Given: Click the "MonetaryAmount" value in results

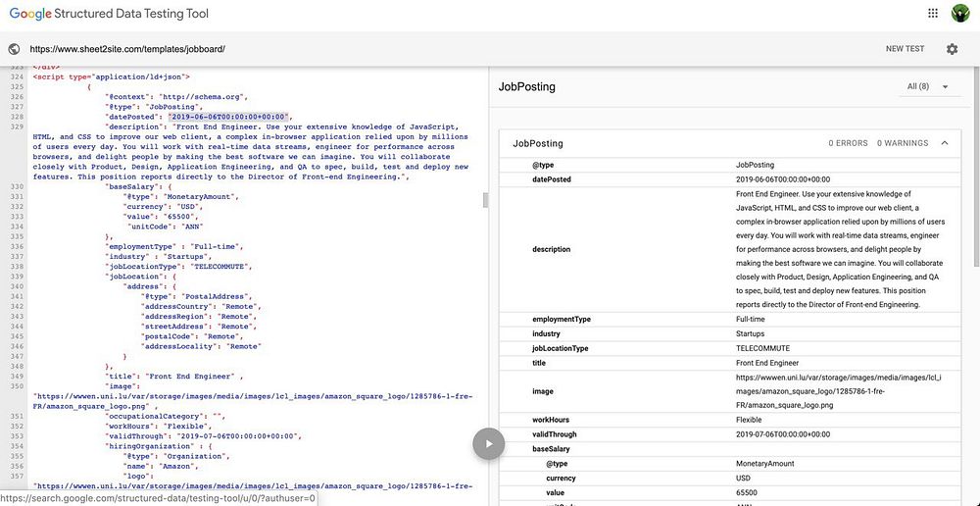Looking at the screenshot, I should point(765,464).
